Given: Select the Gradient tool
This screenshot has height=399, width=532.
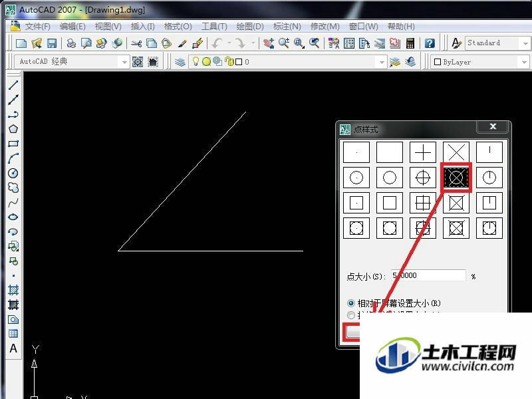Looking at the screenshot, I should 13,305.
